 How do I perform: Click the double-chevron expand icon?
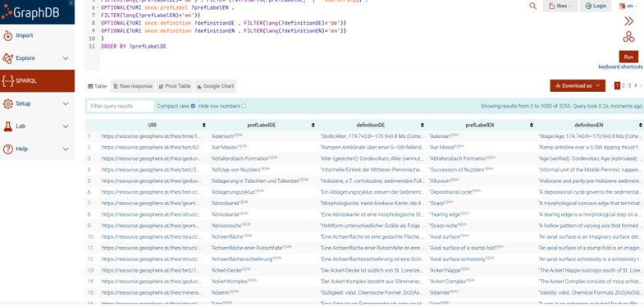coord(628,21)
